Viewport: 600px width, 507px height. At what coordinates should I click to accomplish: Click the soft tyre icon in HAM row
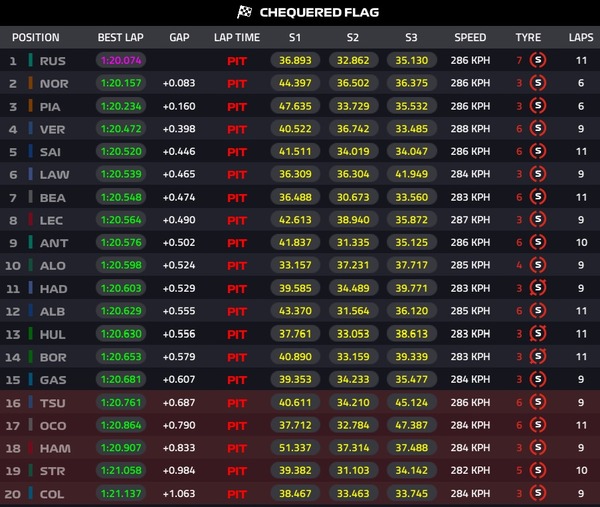[x=538, y=447]
